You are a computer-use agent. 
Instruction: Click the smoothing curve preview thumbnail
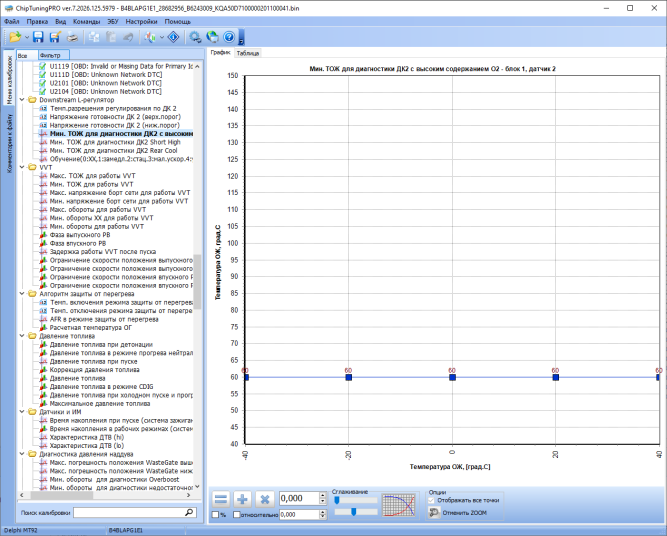tap(399, 505)
